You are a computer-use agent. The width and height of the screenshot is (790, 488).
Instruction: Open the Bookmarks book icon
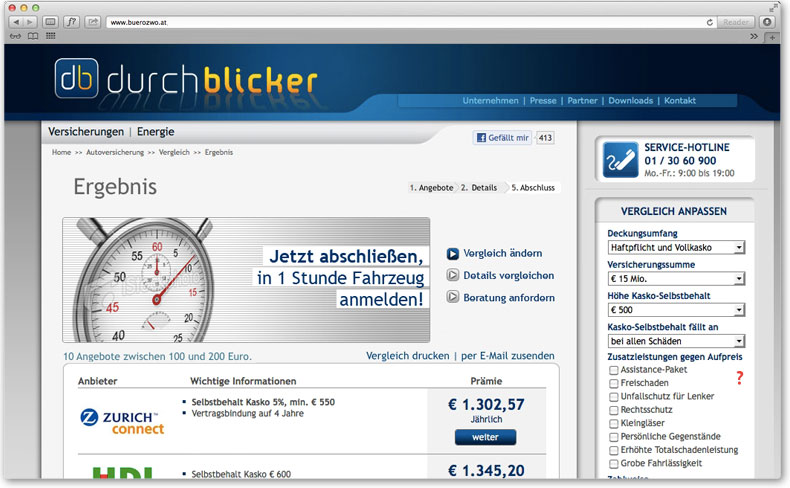pos(33,36)
